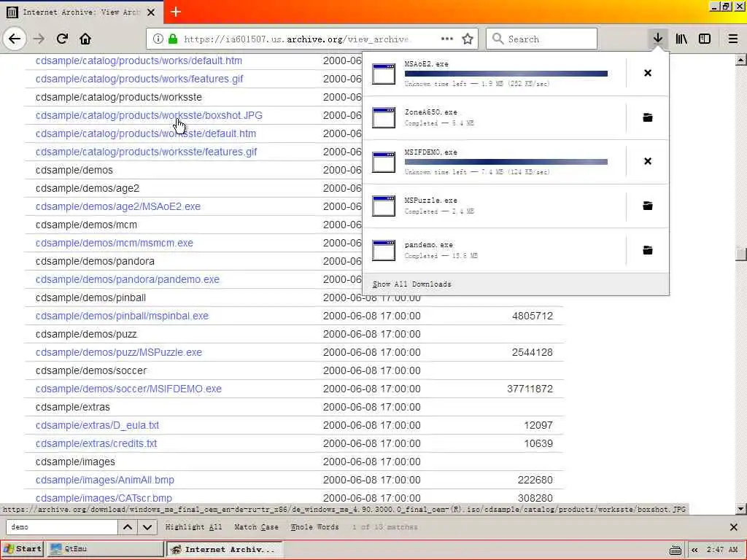Open the Windows Start menu

tap(23, 548)
